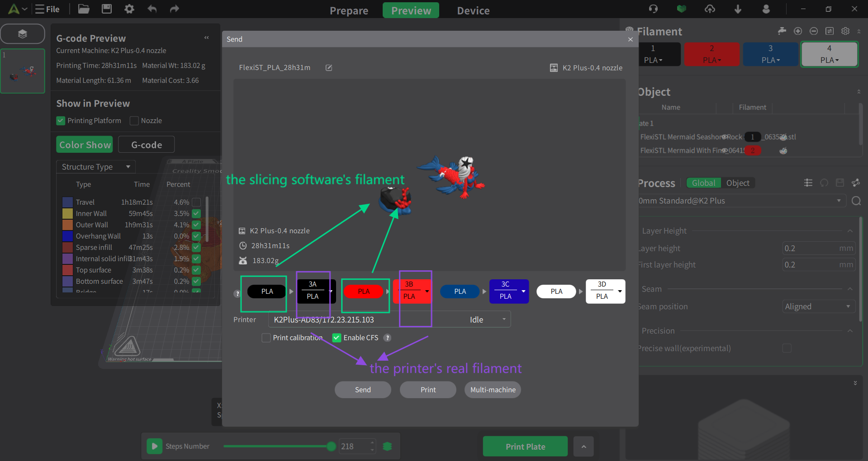Open the File menu
868x461 pixels.
47,9
